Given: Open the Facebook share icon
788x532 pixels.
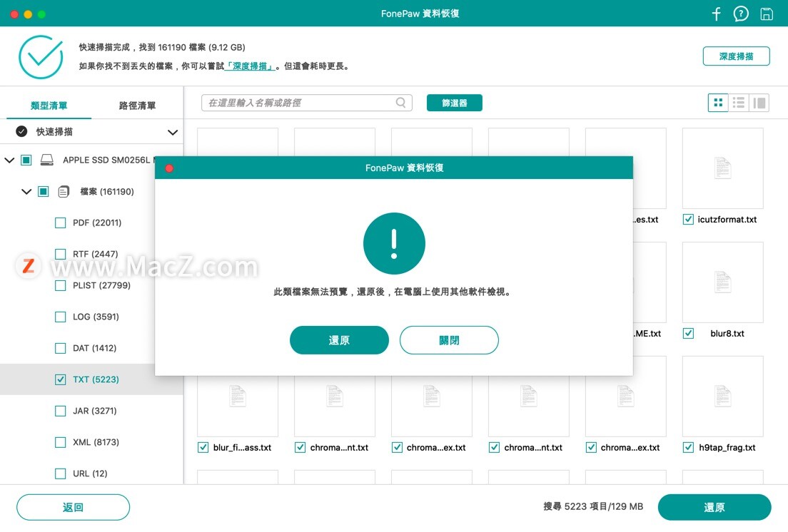Looking at the screenshot, I should 717,14.
